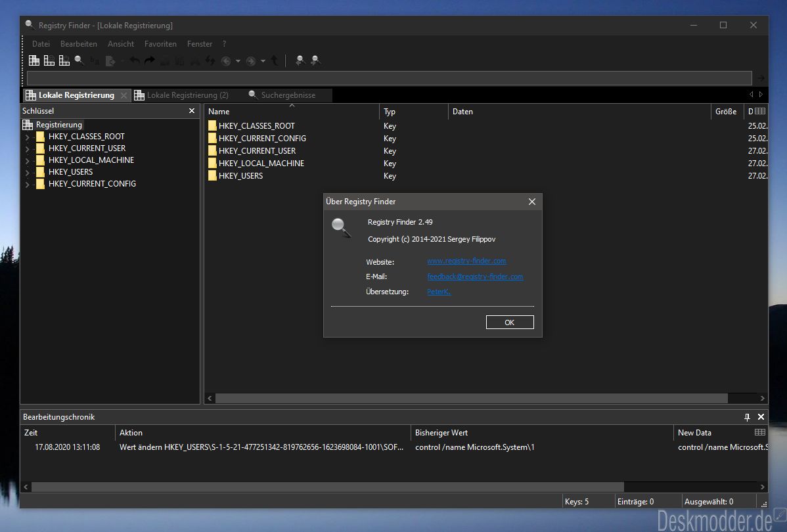Select HKEY_LOCAL_MACHINE row in the key list
Image resolution: width=787 pixels, height=532 pixels.
485,164
